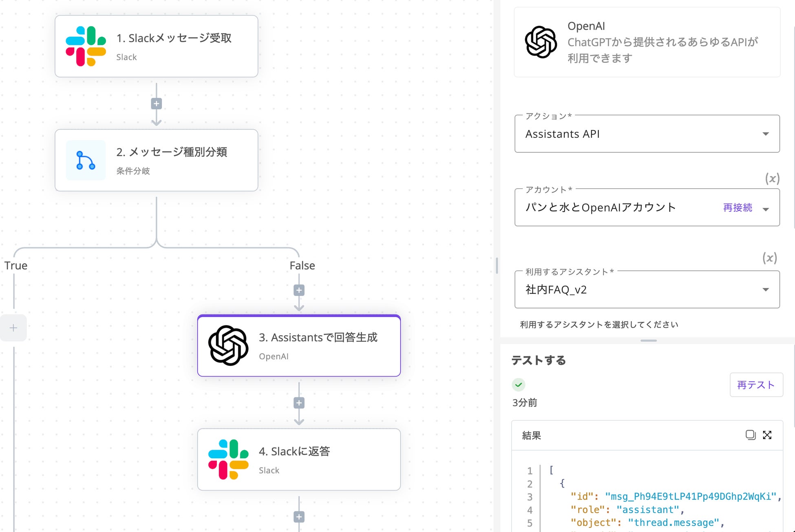The image size is (795, 532).
Task: Open the アカウント dropdown arrow
Action: (x=766, y=209)
